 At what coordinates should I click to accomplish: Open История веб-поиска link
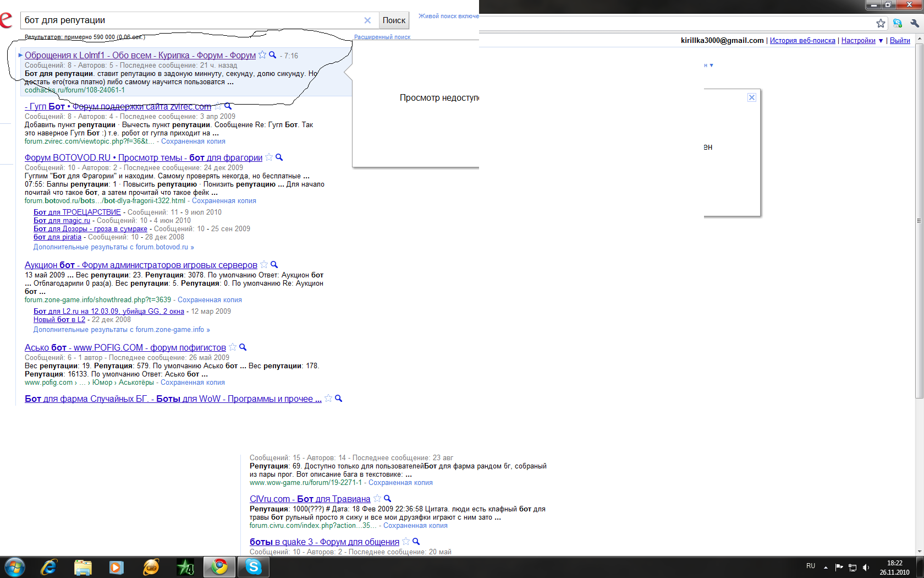[802, 40]
